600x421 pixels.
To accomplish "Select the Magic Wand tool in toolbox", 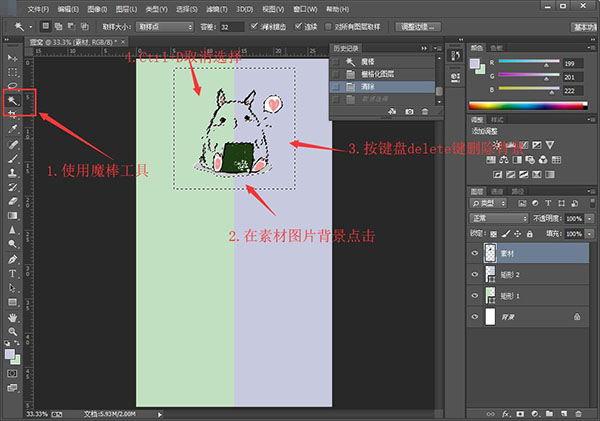I will coord(12,100).
